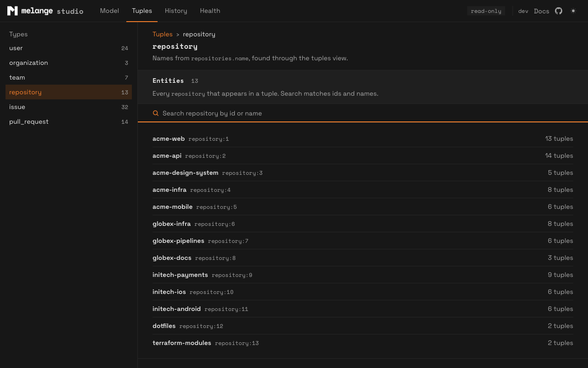This screenshot has width=588, height=368.
Task: Open the initech-android entity
Action: click(x=363, y=309)
